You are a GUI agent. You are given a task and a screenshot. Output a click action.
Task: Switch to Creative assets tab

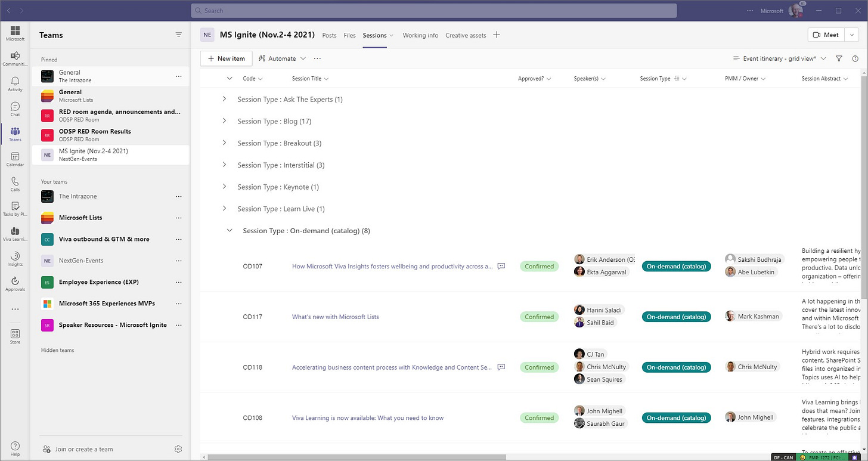tap(466, 35)
